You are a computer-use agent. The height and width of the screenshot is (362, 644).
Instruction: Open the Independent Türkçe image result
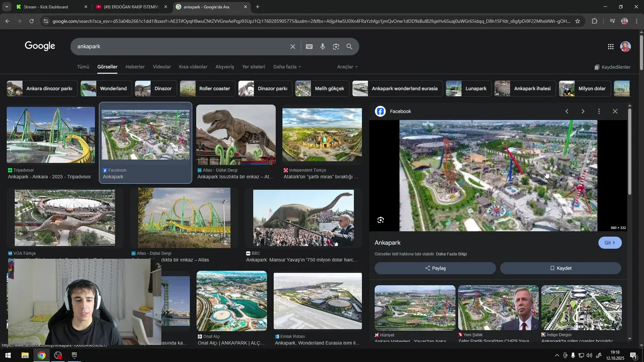[322, 135]
